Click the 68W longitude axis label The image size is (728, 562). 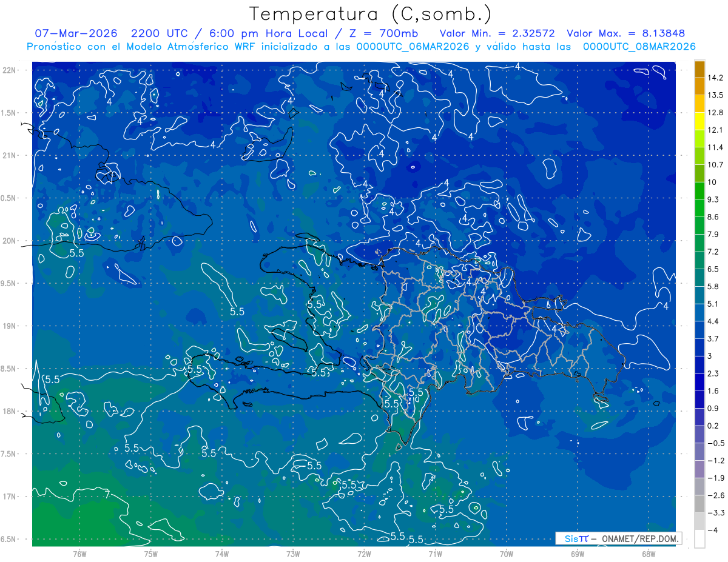click(x=648, y=554)
